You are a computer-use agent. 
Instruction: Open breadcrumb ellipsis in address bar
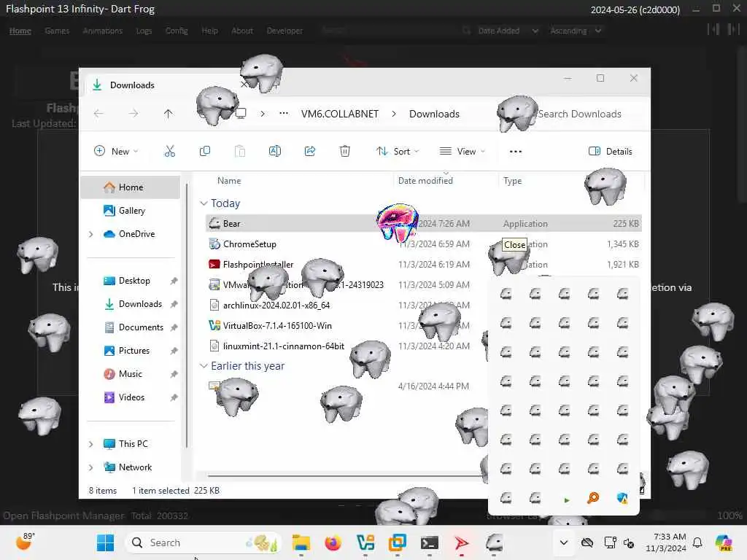(284, 114)
